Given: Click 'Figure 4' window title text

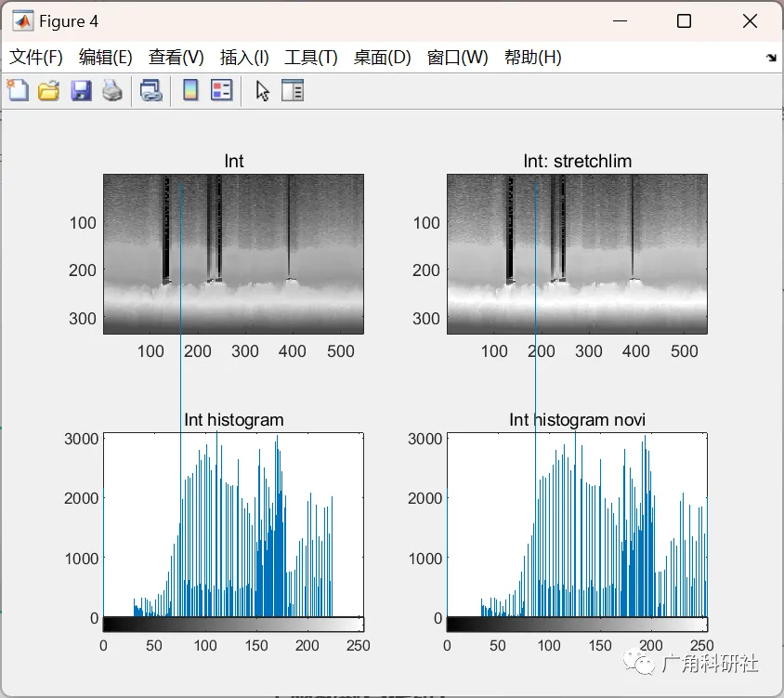Looking at the screenshot, I should 69,21.
